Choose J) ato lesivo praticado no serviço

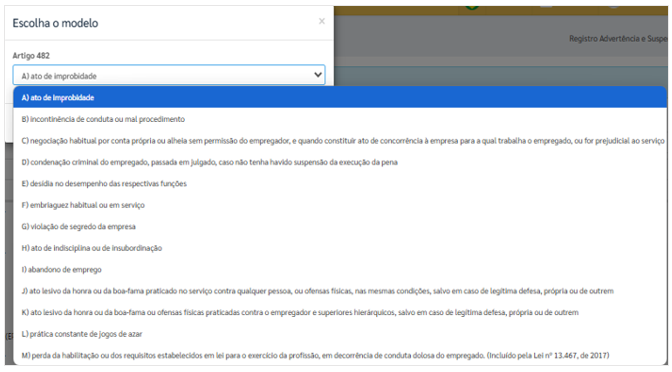click(x=340, y=291)
